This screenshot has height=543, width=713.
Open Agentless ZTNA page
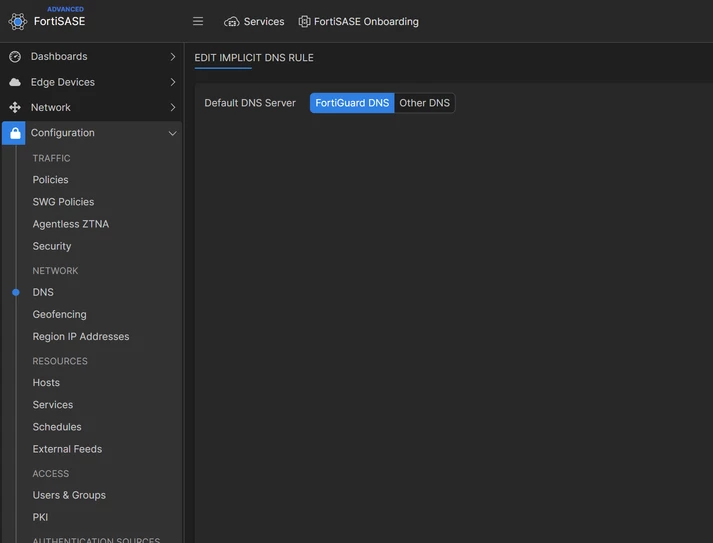(x=70, y=224)
